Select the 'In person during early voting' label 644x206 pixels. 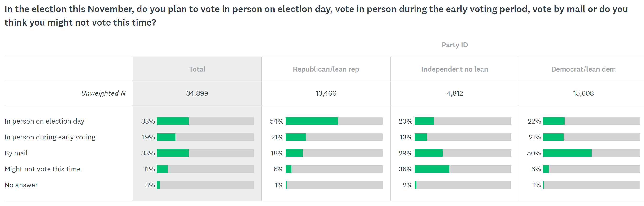tap(50, 137)
